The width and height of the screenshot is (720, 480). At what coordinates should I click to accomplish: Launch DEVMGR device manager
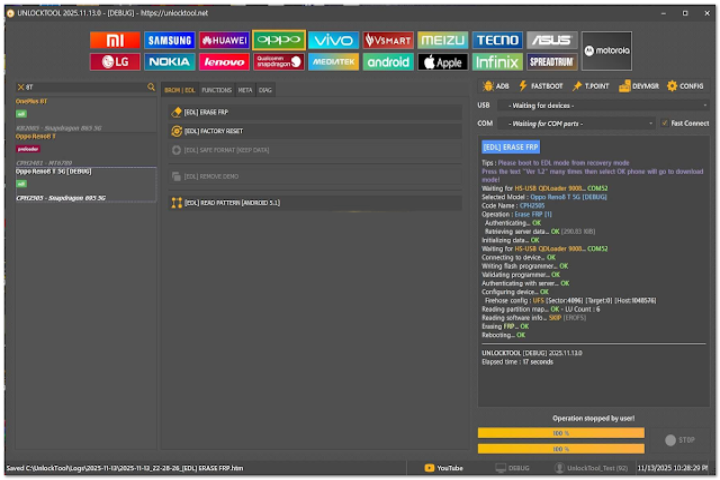tap(638, 86)
